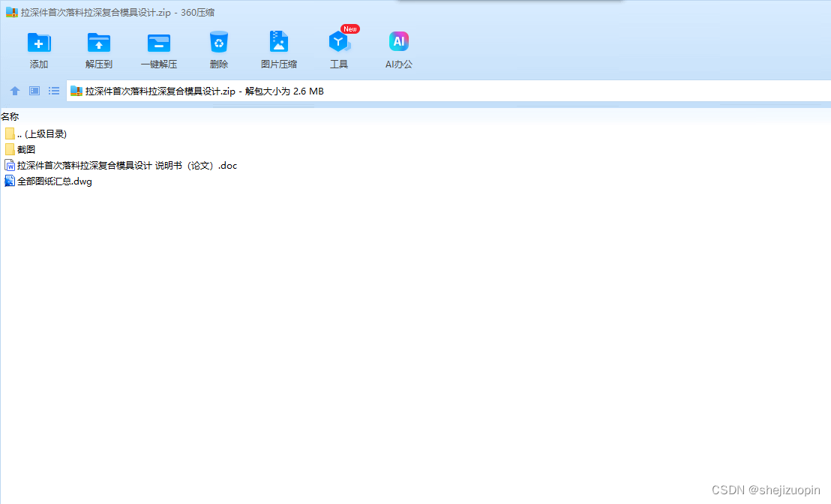831x504 pixels.
Task: Select the 全部图纸汇总.dwg file
Action: coord(48,181)
